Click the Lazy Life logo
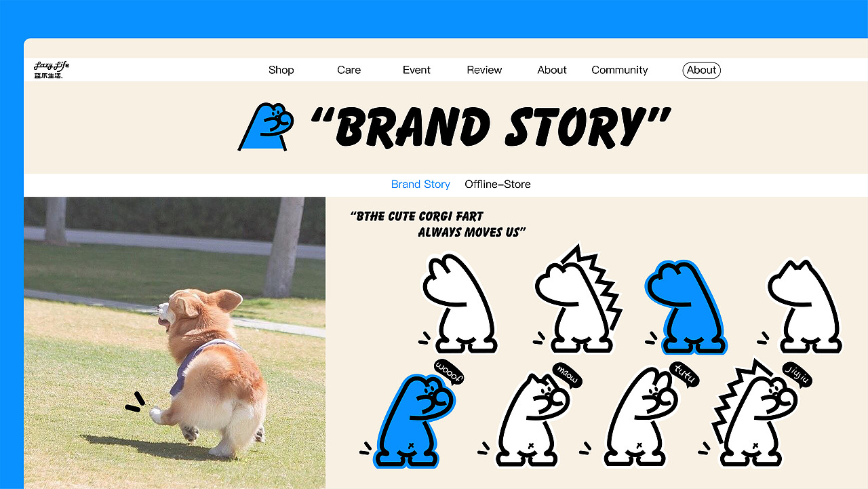This screenshot has width=868, height=489. [x=52, y=70]
